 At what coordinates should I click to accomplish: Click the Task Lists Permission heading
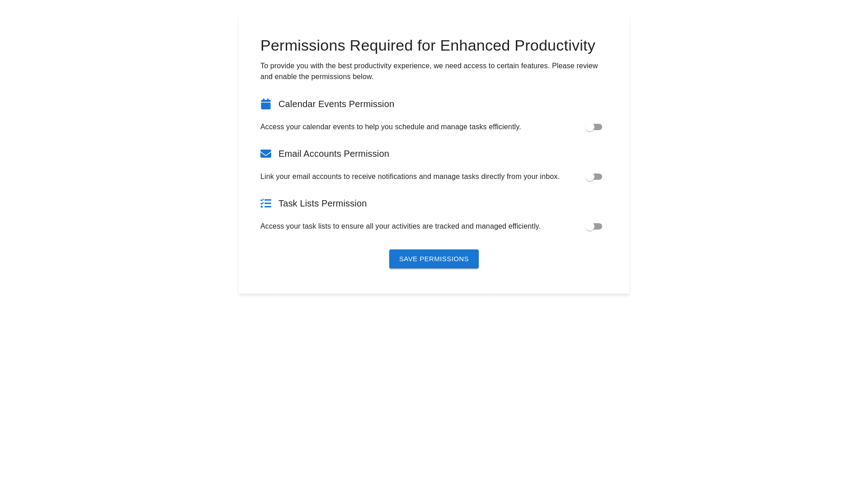tap(322, 203)
